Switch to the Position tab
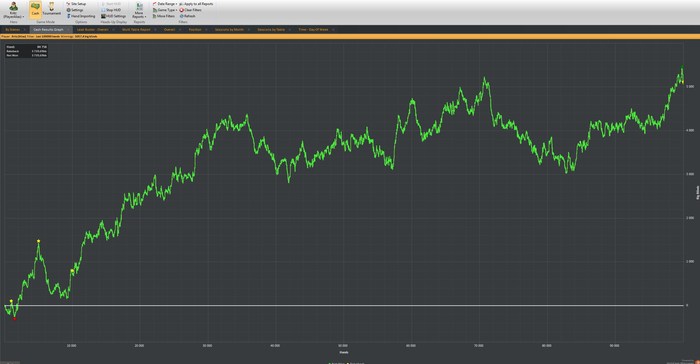The width and height of the screenshot is (700, 364). [195, 29]
